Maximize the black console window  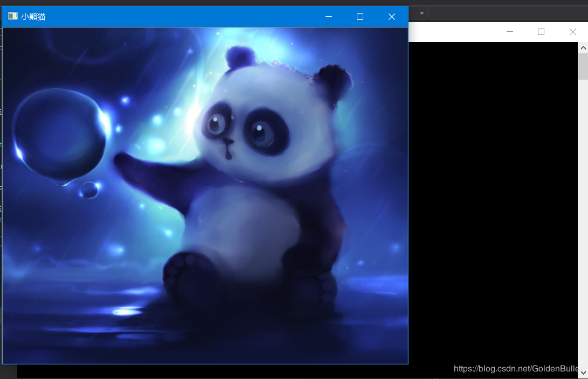coord(541,32)
